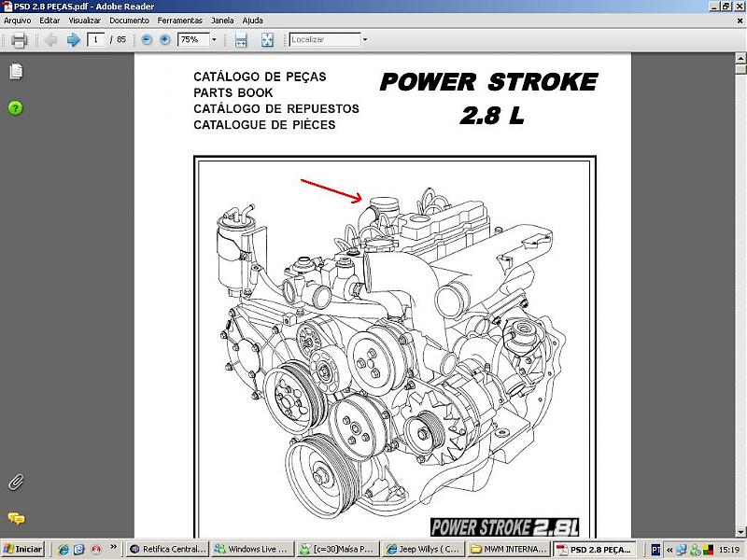
Task: Open the Visualizar menu
Action: pos(85,21)
